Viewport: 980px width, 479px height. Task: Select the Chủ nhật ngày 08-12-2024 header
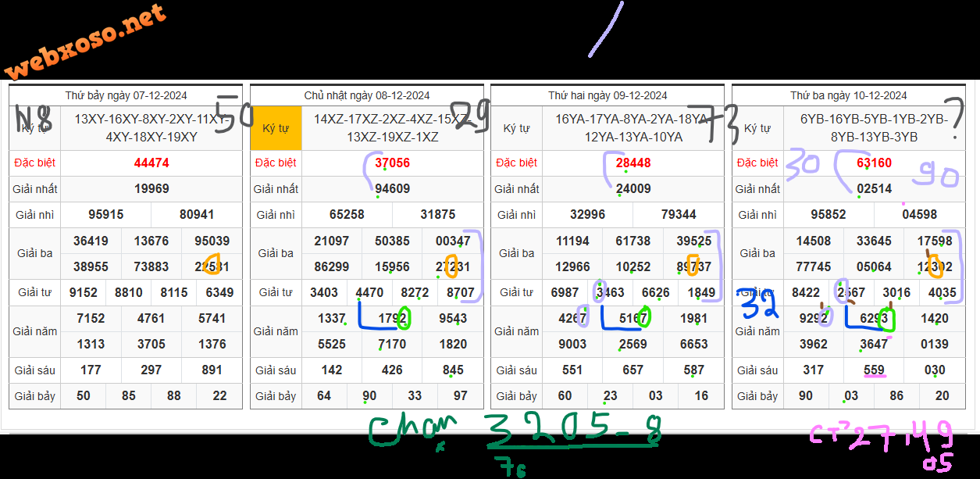pos(367,95)
